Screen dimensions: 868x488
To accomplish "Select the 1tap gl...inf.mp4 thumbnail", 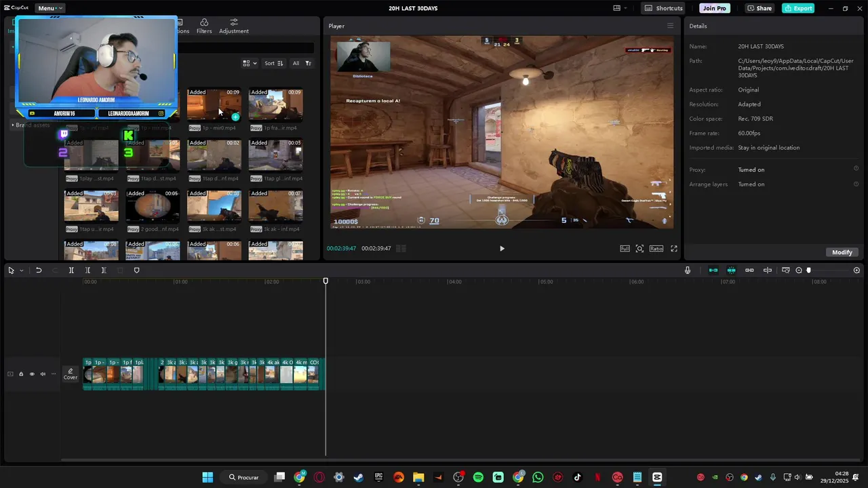I will click(x=275, y=155).
